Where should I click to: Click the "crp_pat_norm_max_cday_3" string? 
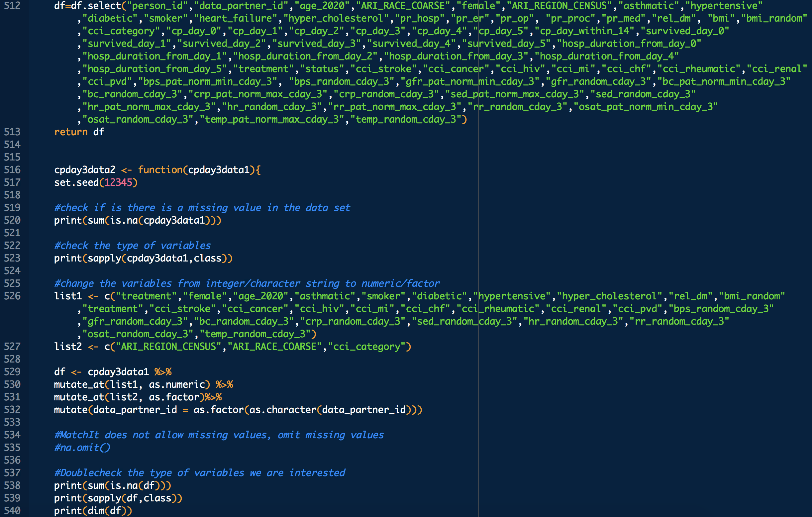click(x=258, y=94)
